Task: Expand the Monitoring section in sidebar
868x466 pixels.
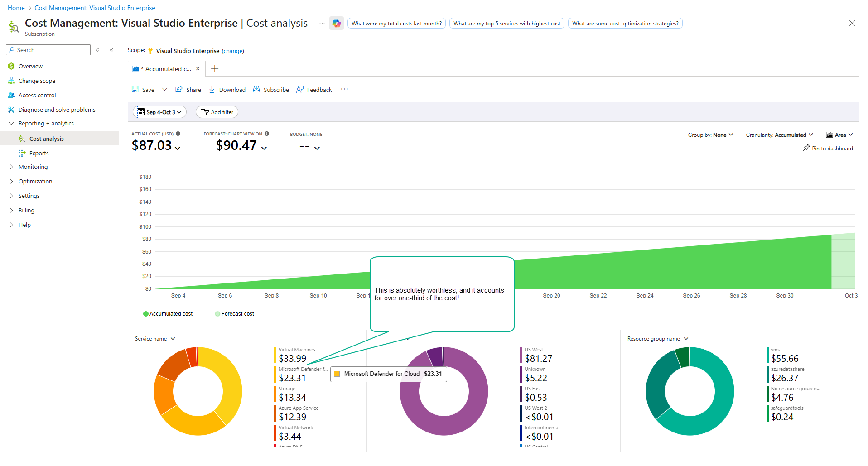Action: tap(33, 167)
